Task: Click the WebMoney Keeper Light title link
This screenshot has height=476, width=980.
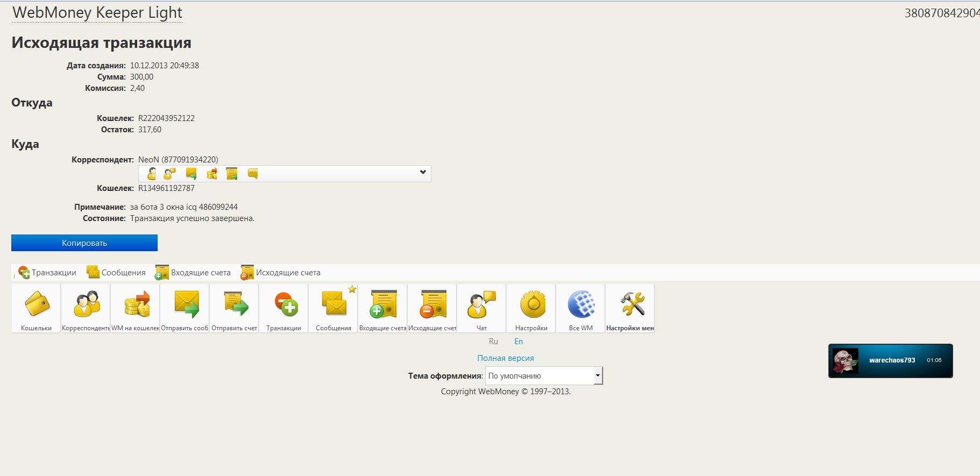Action: [x=97, y=13]
